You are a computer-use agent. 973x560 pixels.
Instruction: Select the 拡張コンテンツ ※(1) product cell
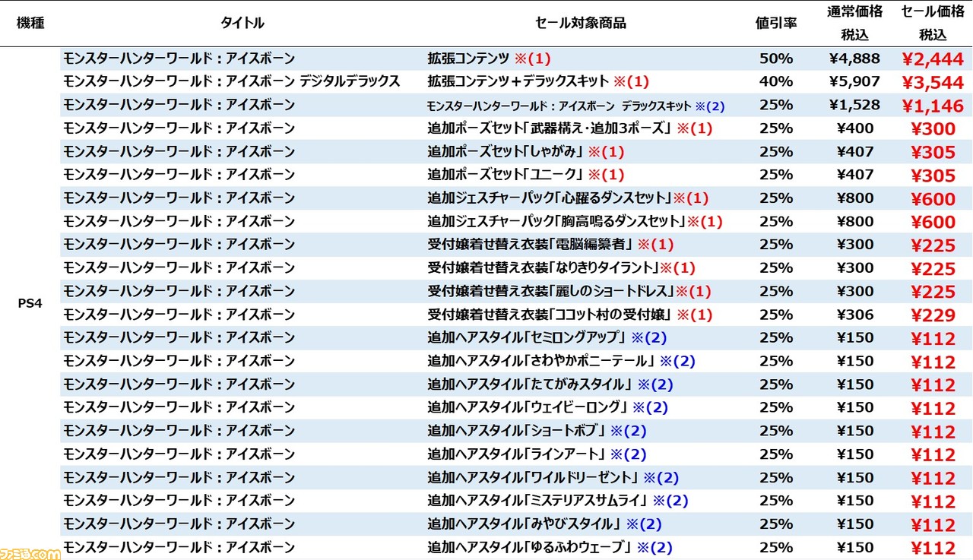[x=489, y=59]
